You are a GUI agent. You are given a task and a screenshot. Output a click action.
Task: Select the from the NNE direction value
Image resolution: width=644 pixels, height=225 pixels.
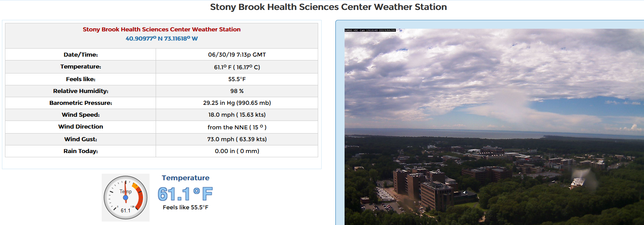click(x=237, y=127)
